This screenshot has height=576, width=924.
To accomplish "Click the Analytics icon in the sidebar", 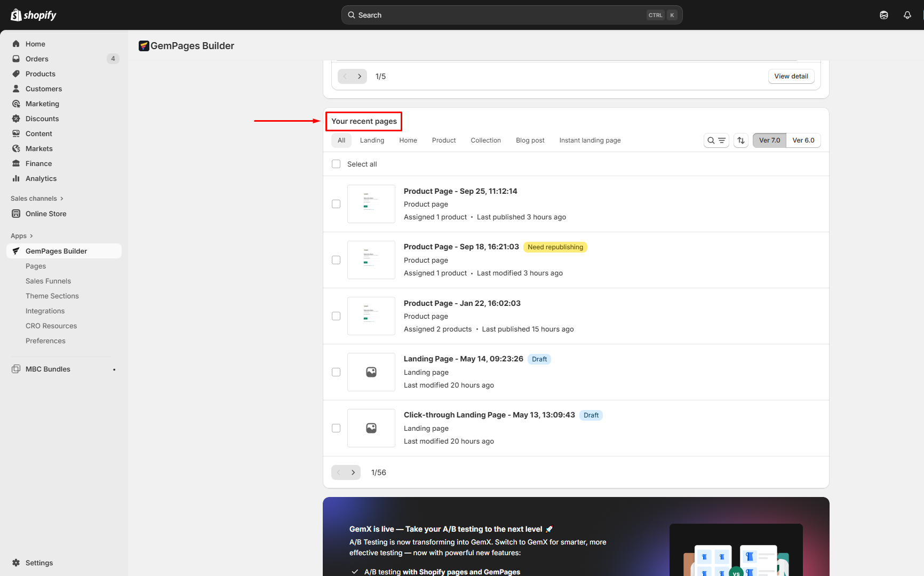I will click(16, 178).
